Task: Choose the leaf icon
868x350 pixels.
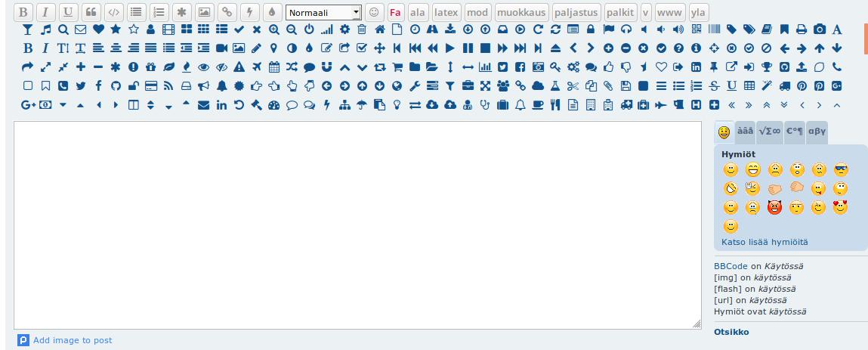Action: point(168,67)
